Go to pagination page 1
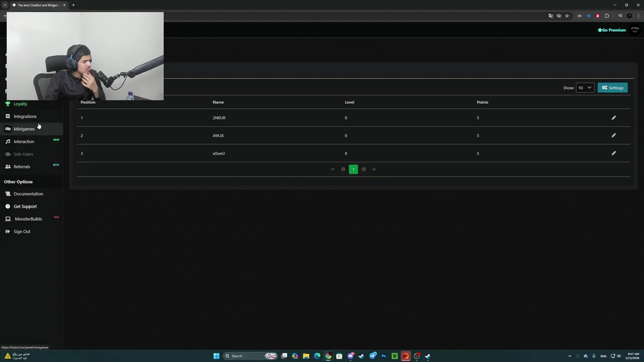 point(353,169)
